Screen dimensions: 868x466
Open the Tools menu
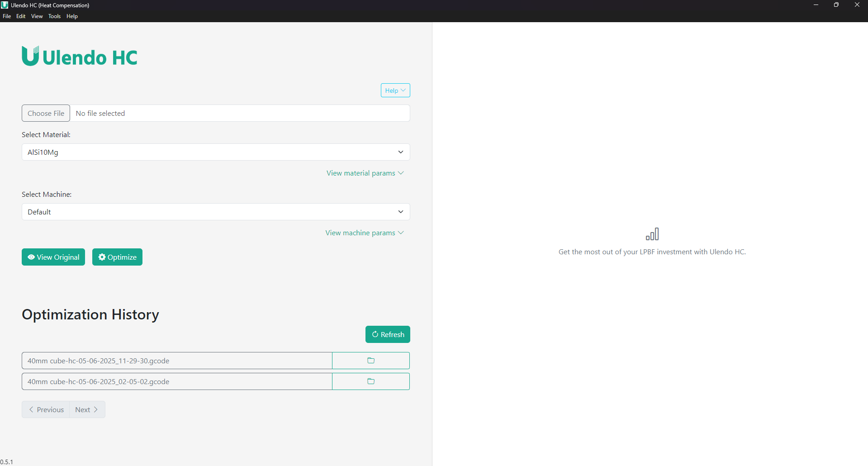(x=54, y=16)
